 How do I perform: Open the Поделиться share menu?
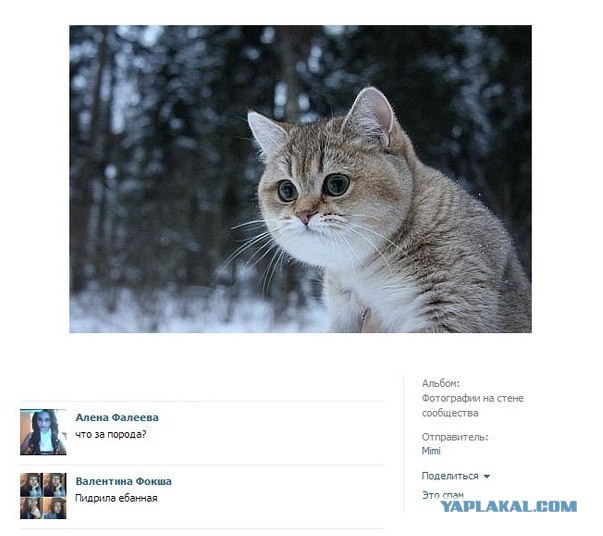pos(450,476)
